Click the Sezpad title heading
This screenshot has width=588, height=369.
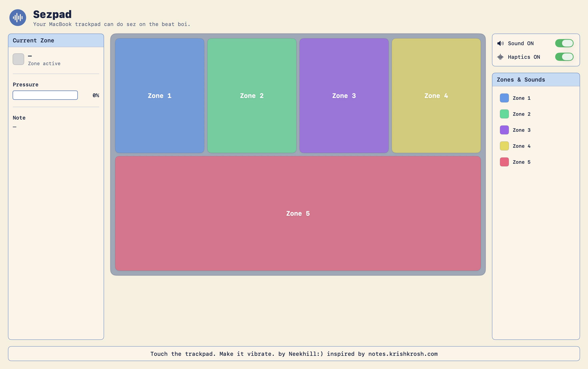click(52, 14)
